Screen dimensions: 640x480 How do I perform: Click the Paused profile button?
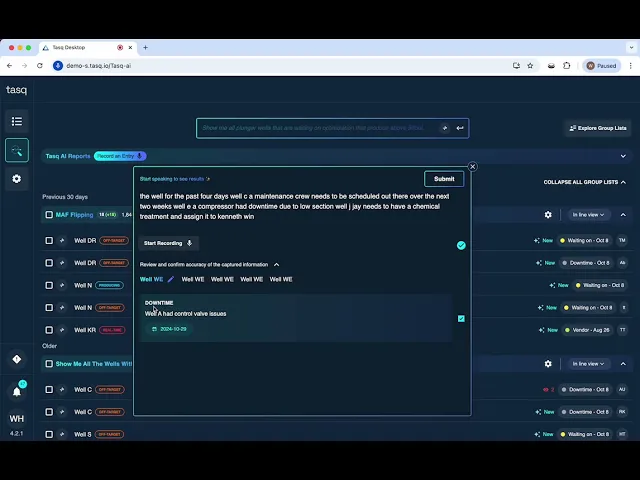tap(602, 66)
